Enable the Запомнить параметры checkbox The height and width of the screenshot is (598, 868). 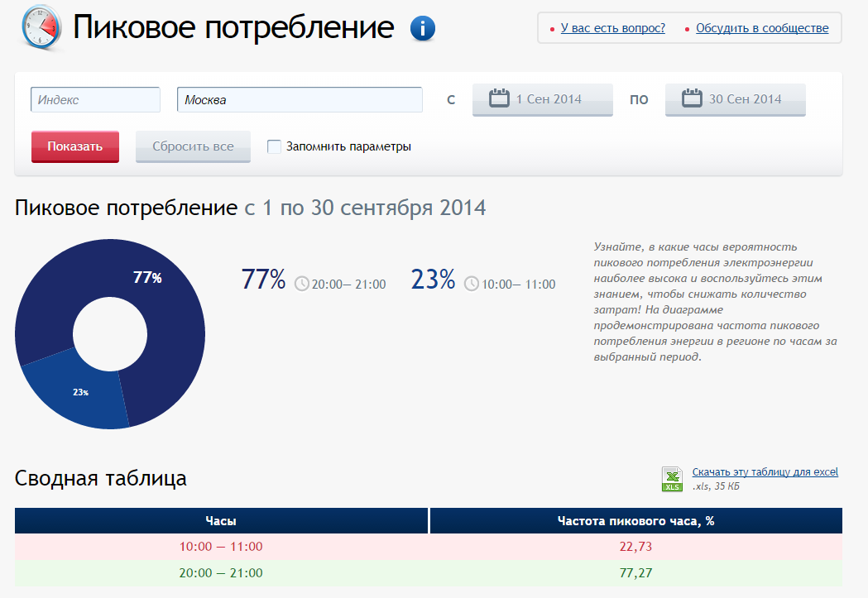click(274, 146)
